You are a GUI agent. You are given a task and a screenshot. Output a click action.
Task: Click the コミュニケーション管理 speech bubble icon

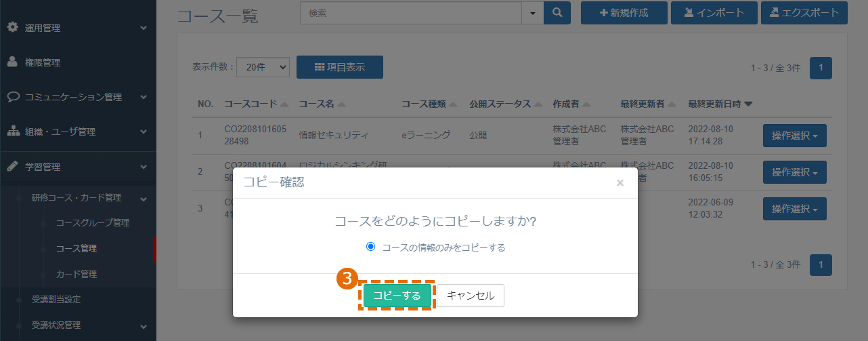13,96
